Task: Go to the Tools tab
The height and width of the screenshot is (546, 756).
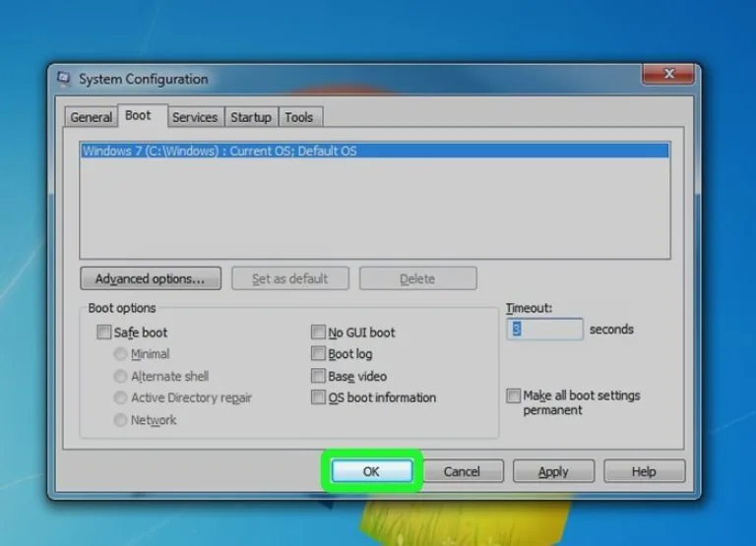Action: 299,117
